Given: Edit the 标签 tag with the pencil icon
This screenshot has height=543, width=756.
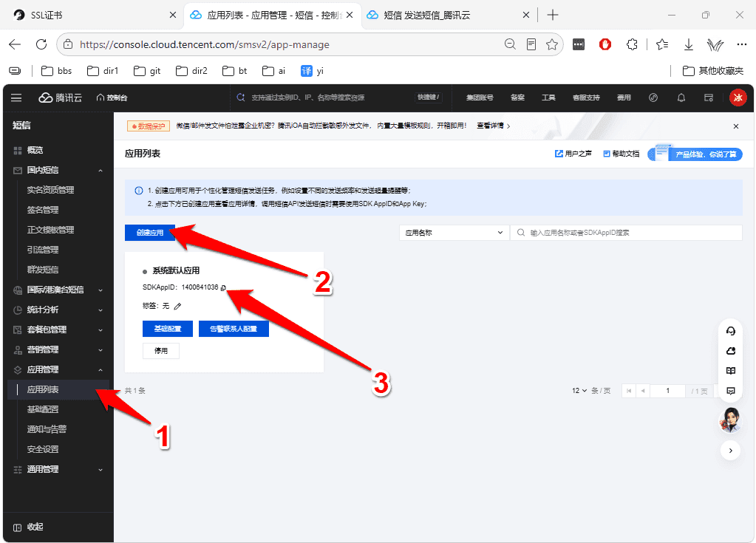Looking at the screenshot, I should [177, 306].
